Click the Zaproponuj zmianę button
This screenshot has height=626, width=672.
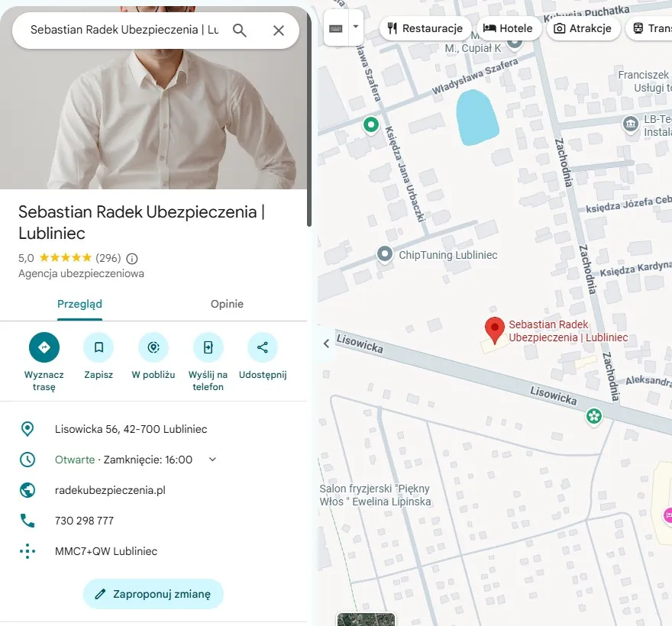[153, 594]
